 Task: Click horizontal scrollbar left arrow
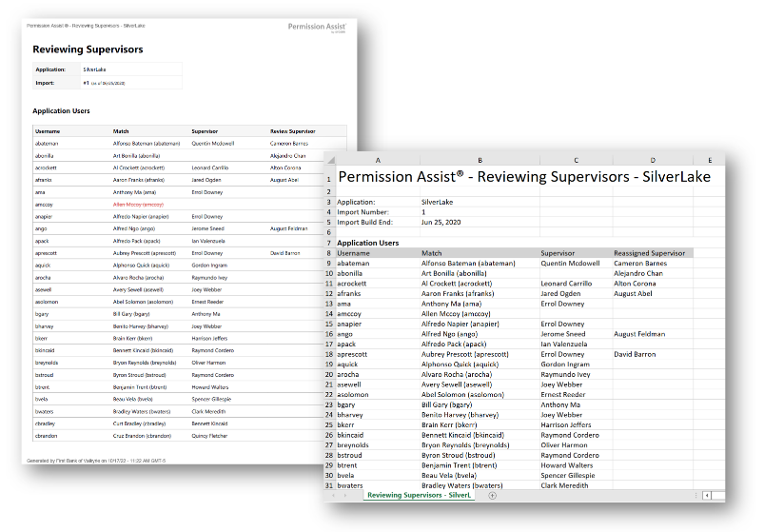(707, 495)
